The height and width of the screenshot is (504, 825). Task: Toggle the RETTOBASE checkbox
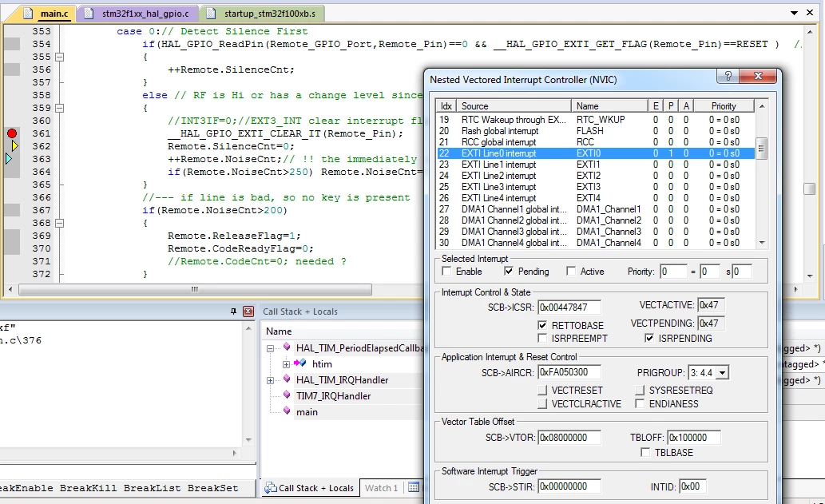542,325
